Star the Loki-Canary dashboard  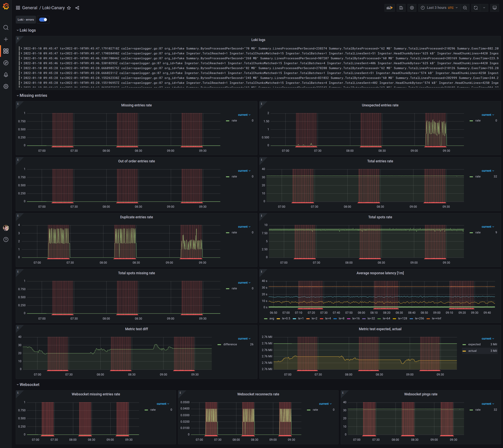tap(69, 8)
